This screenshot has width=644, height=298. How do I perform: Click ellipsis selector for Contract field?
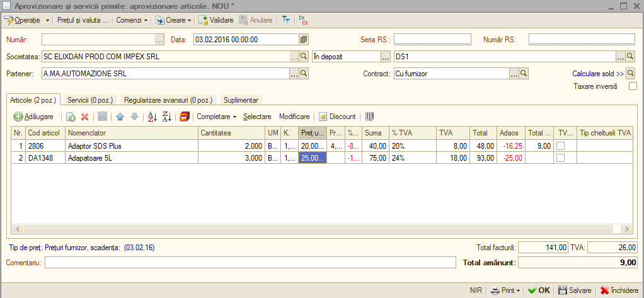point(514,74)
